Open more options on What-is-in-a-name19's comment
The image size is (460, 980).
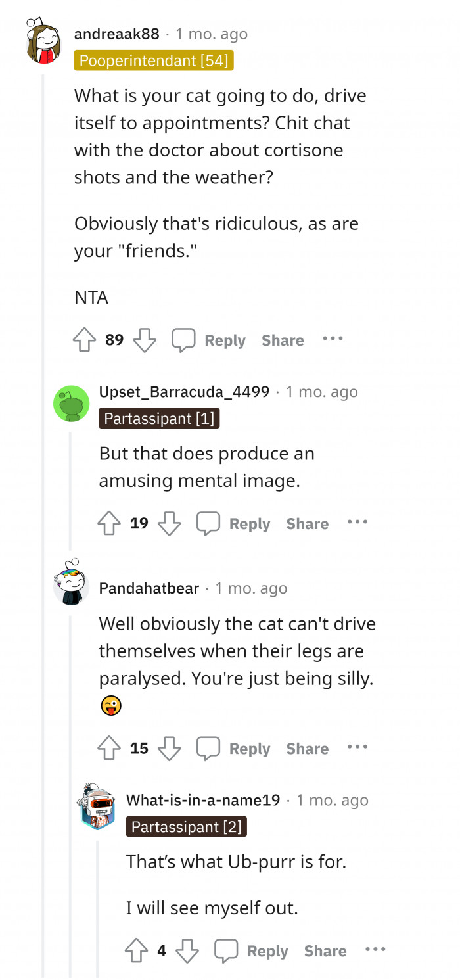point(375,950)
